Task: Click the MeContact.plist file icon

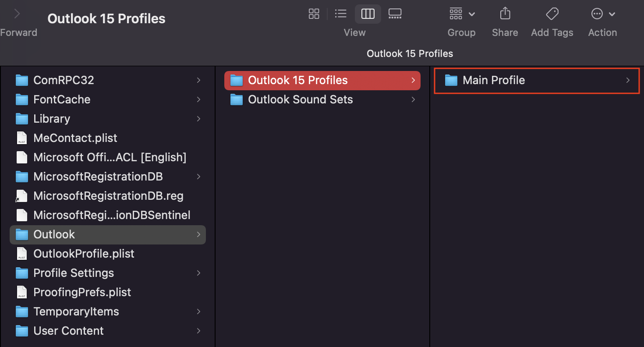Action: [x=21, y=138]
